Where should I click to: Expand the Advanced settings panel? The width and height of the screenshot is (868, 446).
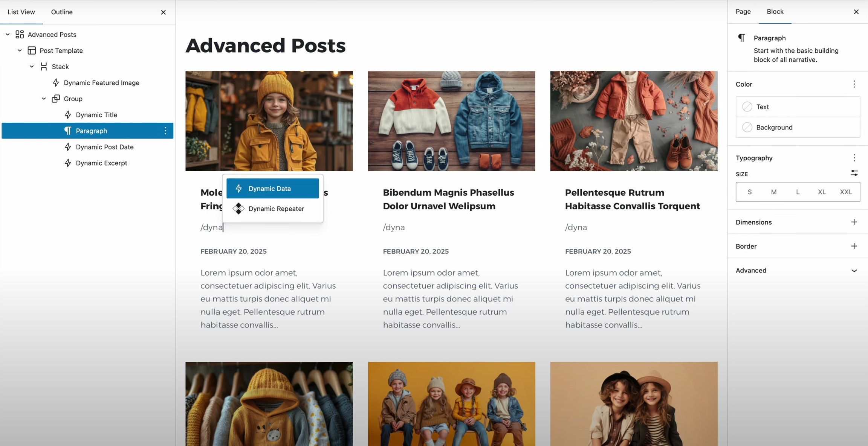(854, 271)
